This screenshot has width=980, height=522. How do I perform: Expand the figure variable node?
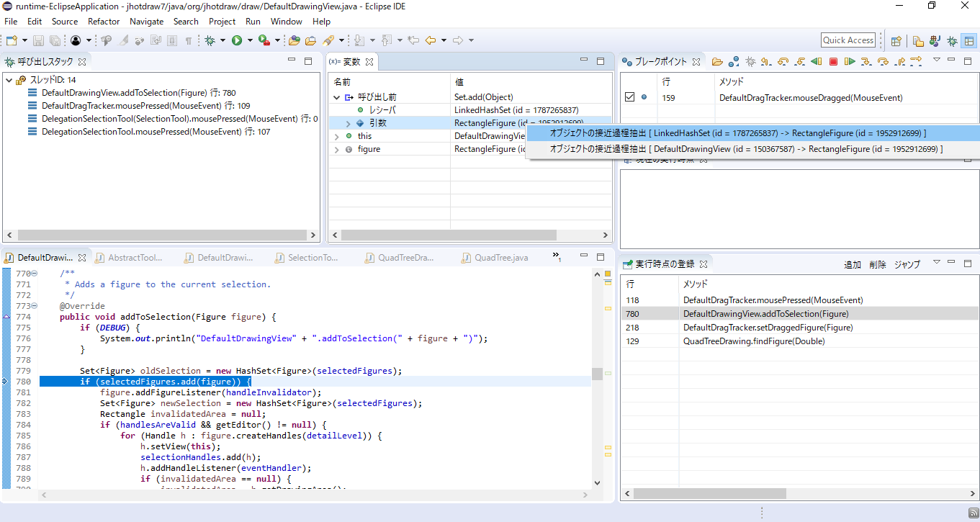[x=336, y=149]
